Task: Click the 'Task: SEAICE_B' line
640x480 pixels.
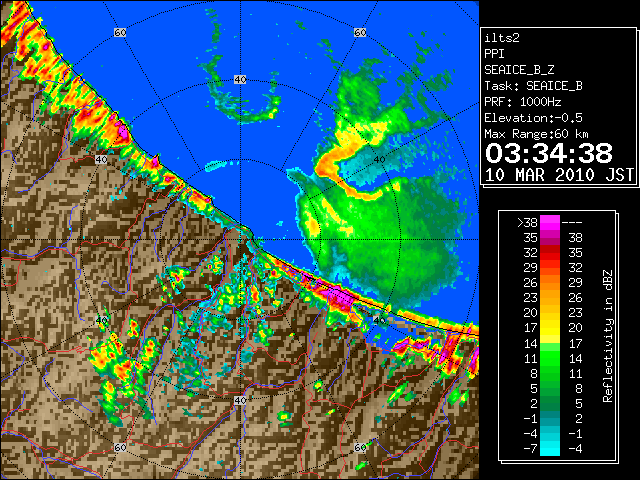Action: click(x=533, y=86)
